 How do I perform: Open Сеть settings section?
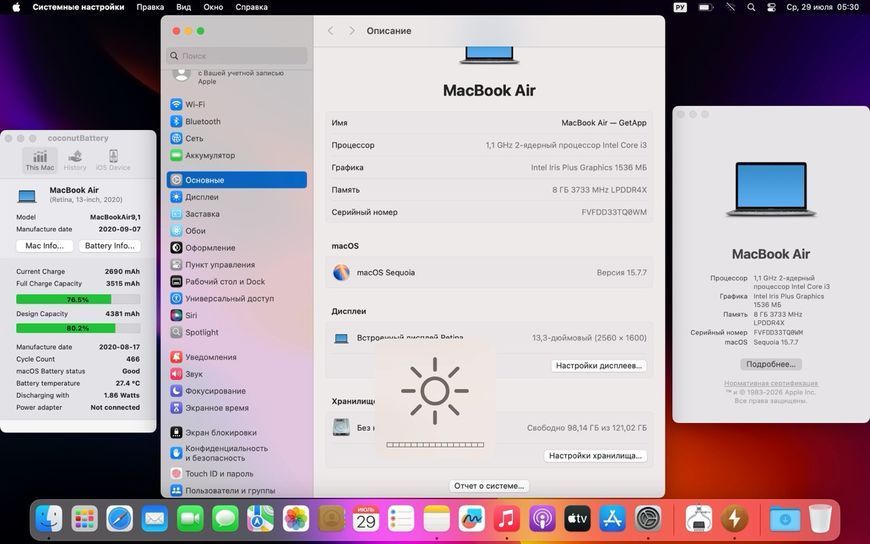click(236, 138)
